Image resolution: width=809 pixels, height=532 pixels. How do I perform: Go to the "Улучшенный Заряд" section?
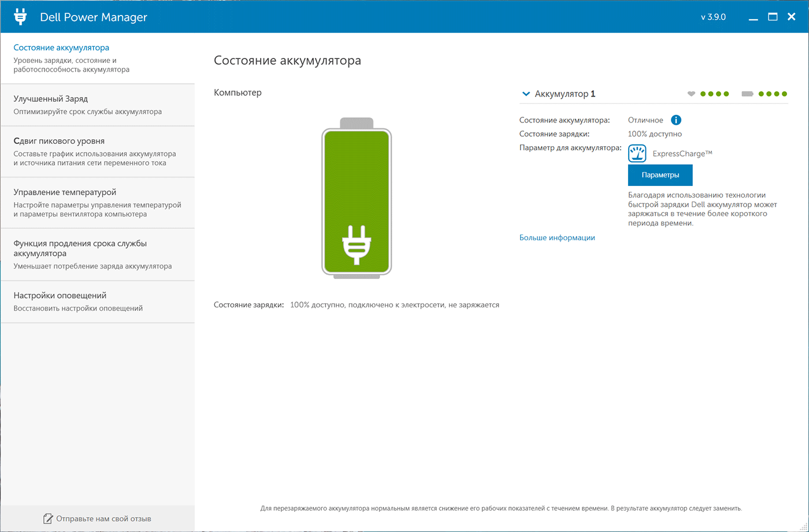[98, 105]
